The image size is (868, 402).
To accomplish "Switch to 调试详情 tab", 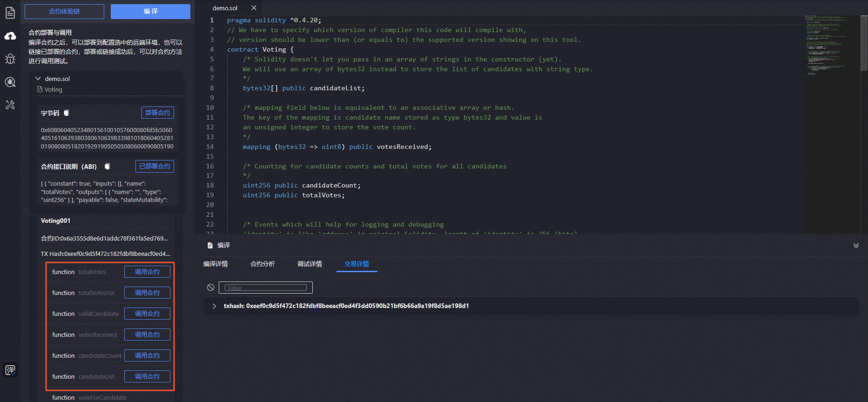I will 310,264.
